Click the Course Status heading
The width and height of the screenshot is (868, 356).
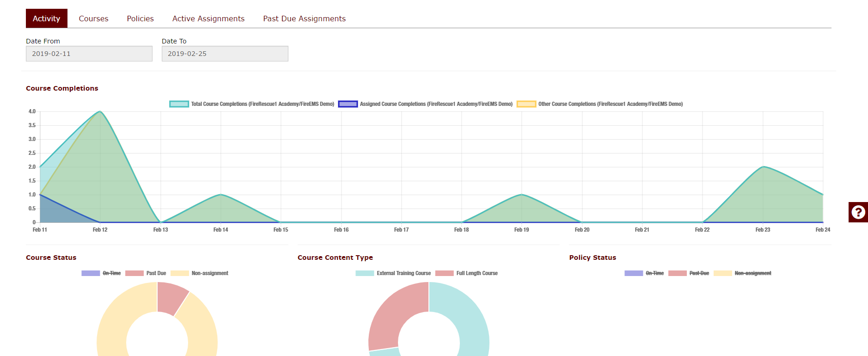pos(51,258)
